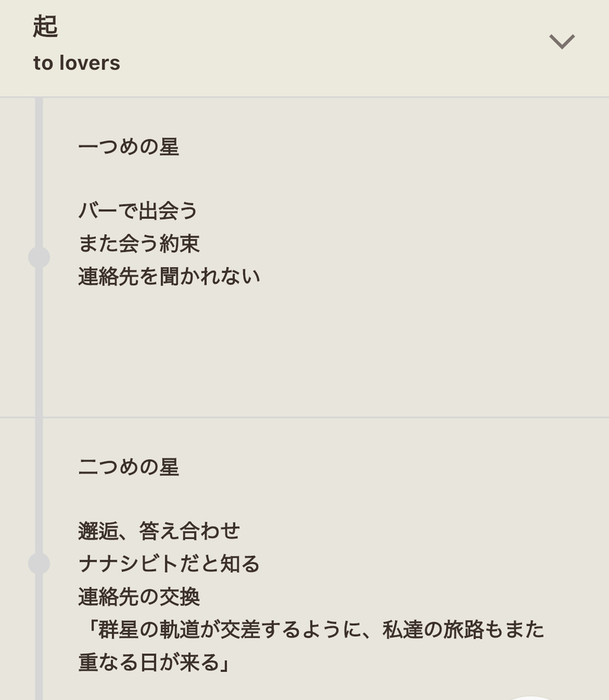Open the 二つめの星 heading
The width and height of the screenshot is (609, 700).
point(128,467)
